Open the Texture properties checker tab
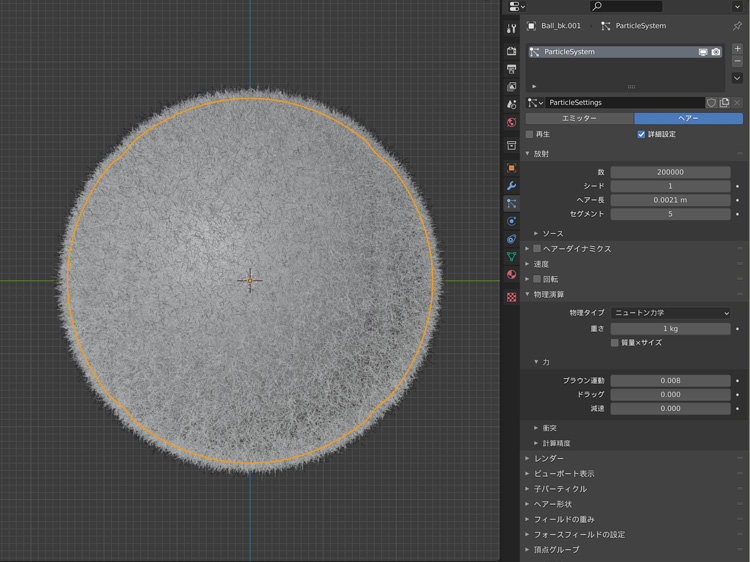The height and width of the screenshot is (562, 750). (x=511, y=297)
